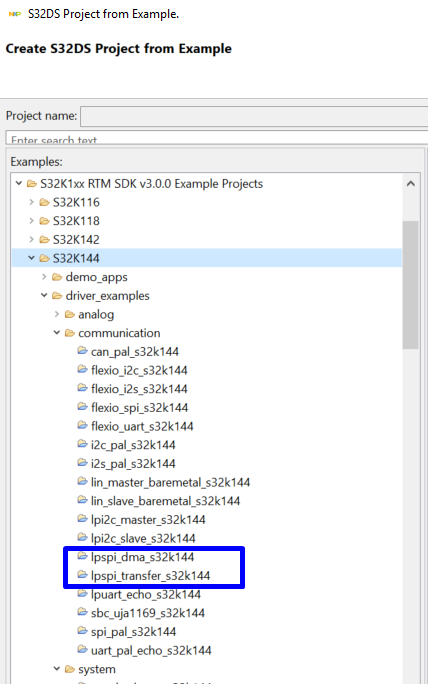Click the demo_apps folder icon
The image size is (428, 684).
(57, 277)
